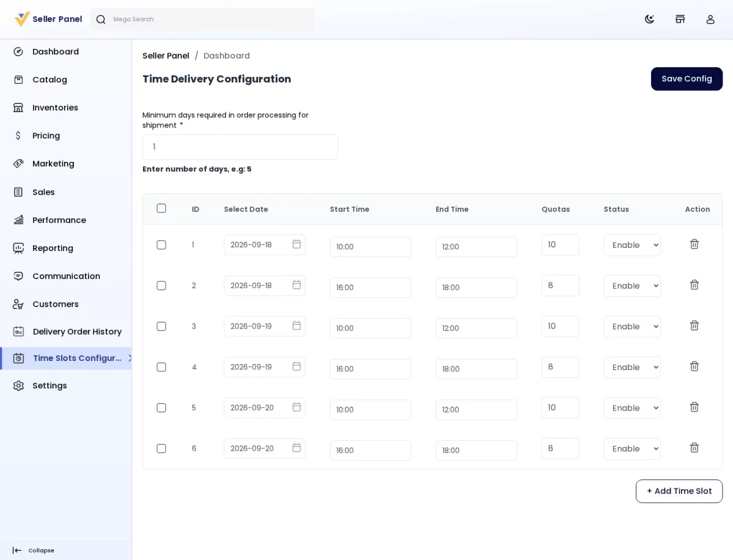This screenshot has height=560, width=733.
Task: Check the checkbox for slot ID 4
Action: coord(161,367)
